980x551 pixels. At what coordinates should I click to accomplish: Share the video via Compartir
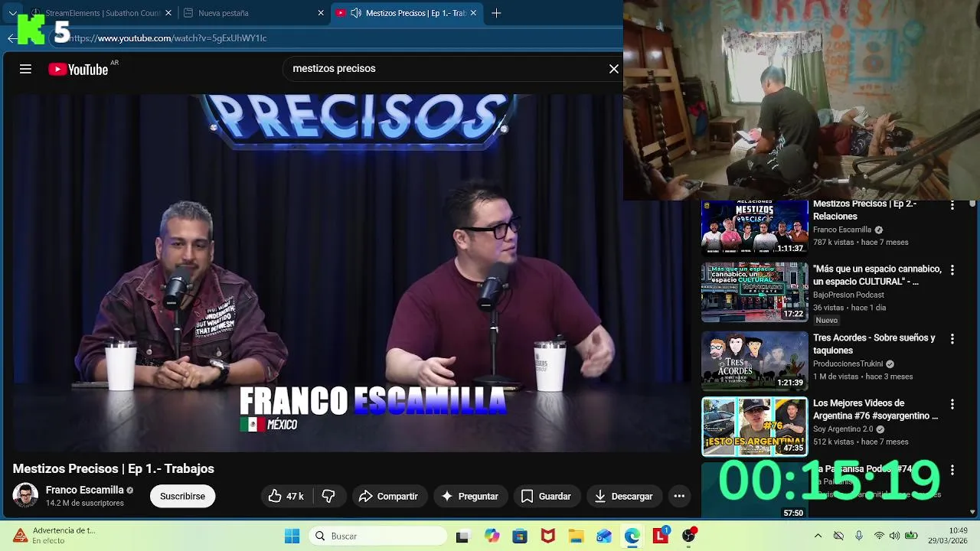click(x=389, y=496)
